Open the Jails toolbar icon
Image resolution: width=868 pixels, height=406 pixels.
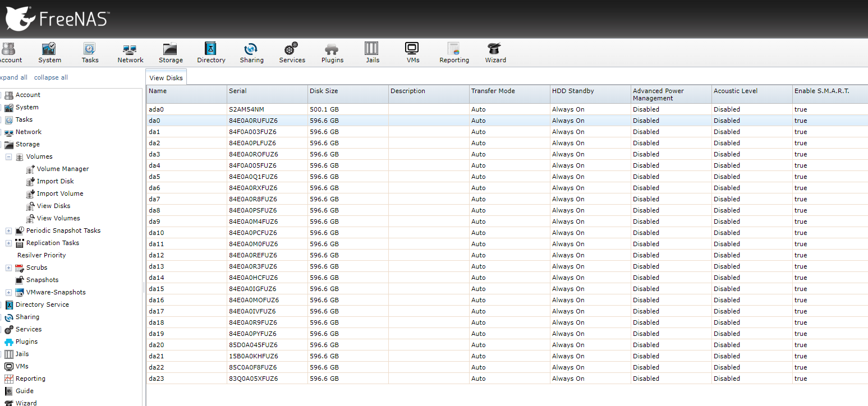coord(373,53)
